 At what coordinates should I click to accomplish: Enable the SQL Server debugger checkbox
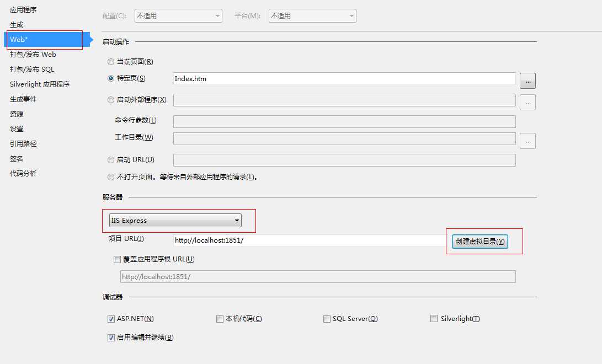(x=327, y=319)
